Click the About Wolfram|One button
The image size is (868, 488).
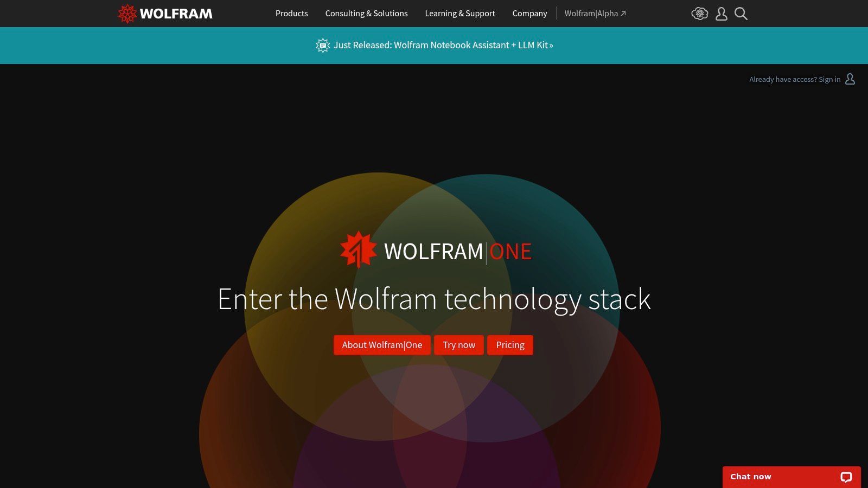tap(382, 345)
